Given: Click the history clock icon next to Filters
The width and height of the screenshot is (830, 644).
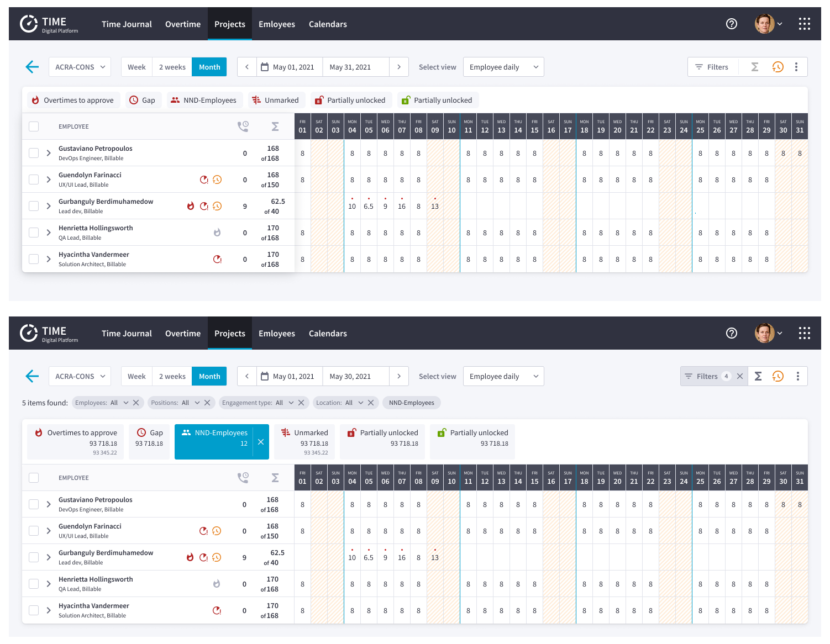Looking at the screenshot, I should [778, 67].
